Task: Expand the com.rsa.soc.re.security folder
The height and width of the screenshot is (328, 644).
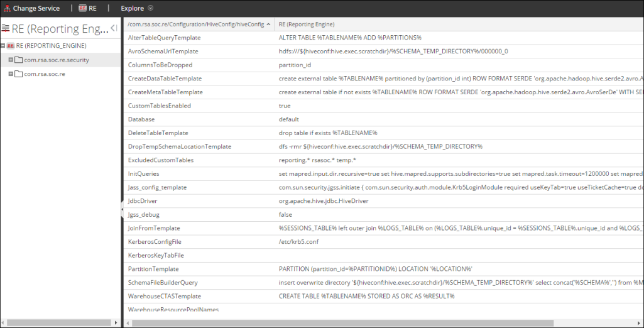Action: (11, 60)
